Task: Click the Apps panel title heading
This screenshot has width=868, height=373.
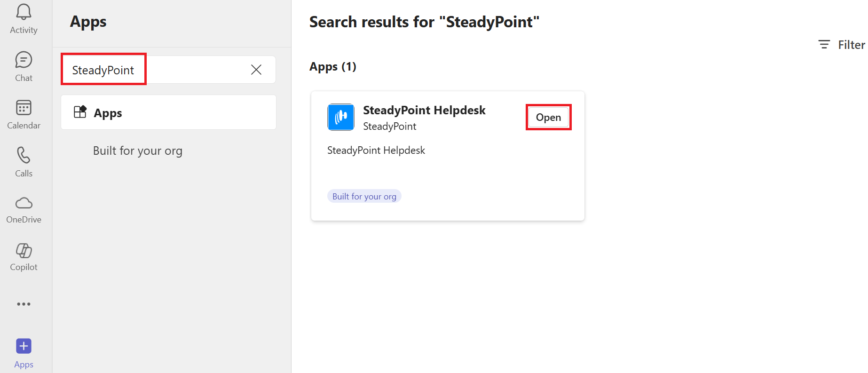Action: pos(88,22)
